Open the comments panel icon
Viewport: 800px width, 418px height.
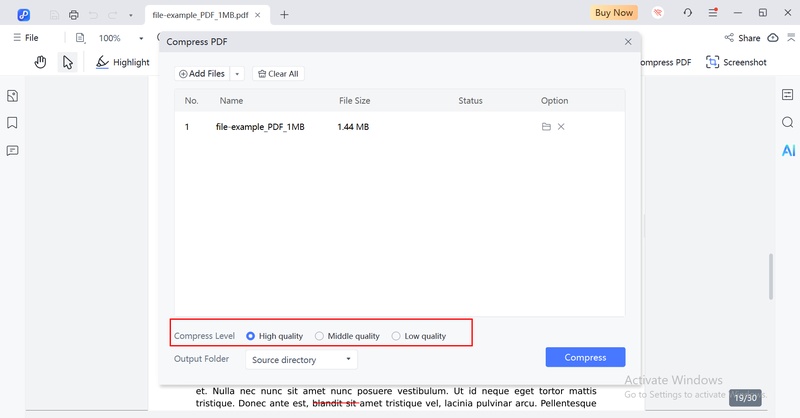click(12, 151)
